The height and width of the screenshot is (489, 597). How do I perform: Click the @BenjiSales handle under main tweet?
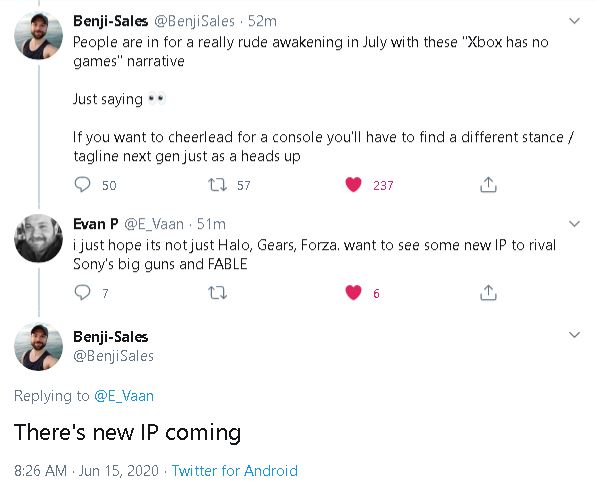point(113,356)
